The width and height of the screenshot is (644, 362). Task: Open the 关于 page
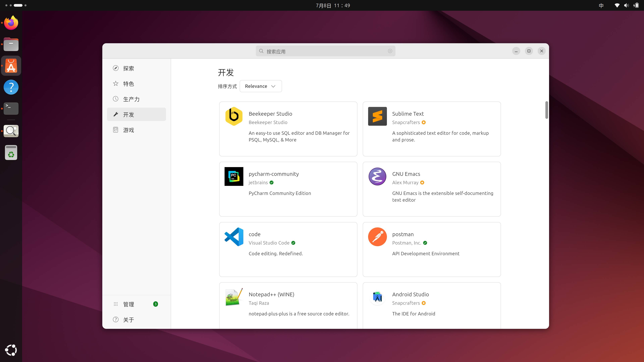point(137,320)
